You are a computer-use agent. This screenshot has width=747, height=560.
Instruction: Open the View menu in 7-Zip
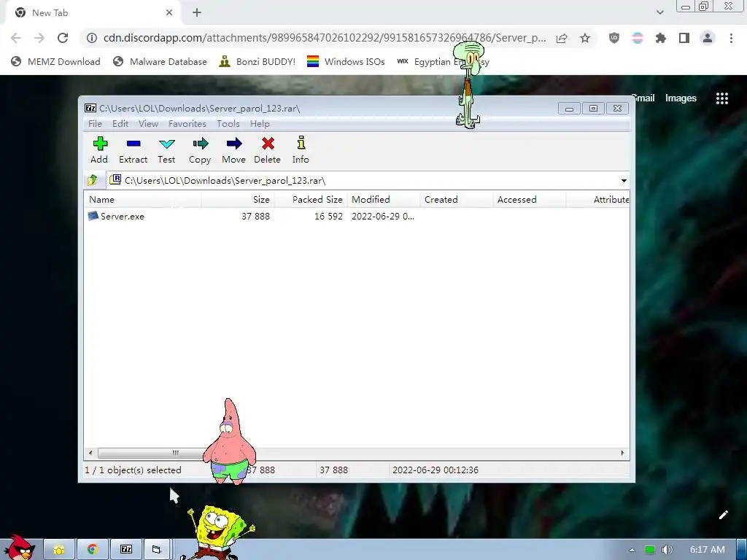click(x=148, y=124)
